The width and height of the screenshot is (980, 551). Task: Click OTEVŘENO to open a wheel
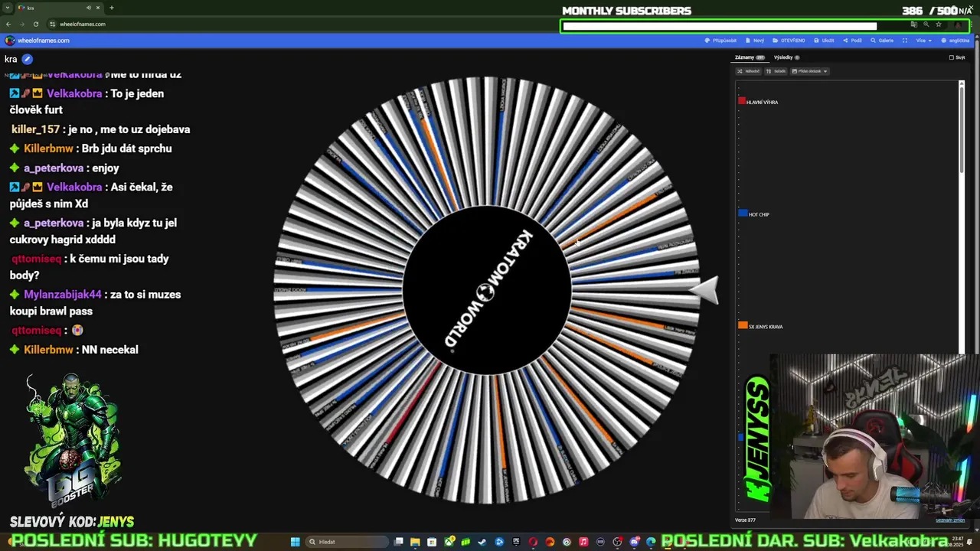point(789,41)
